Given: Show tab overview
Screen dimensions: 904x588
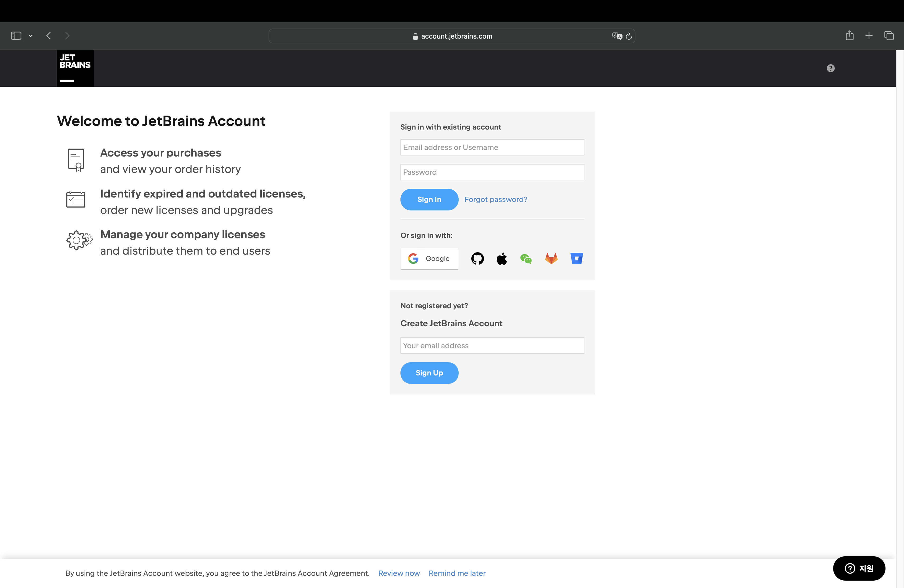Looking at the screenshot, I should 889,36.
